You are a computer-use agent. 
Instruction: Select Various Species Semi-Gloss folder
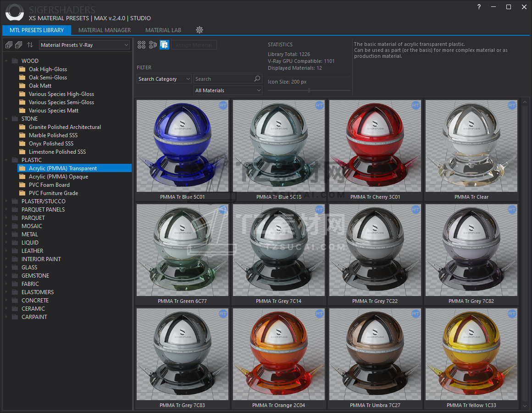(x=61, y=102)
